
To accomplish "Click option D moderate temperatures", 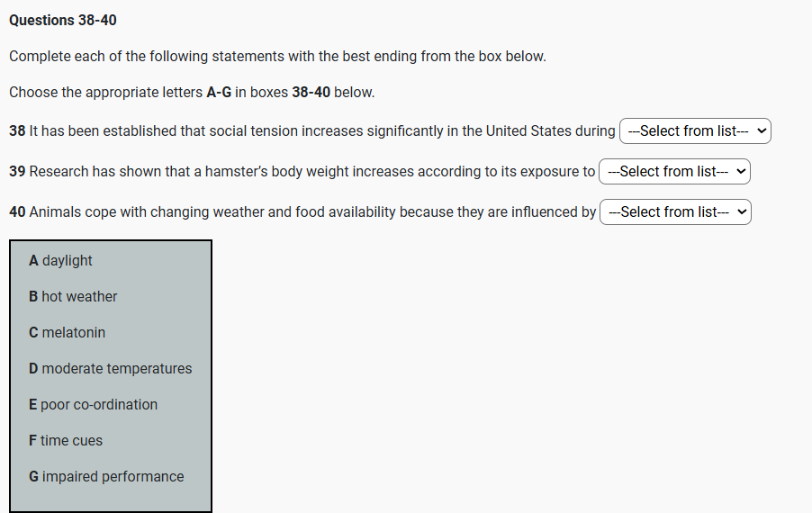I will tap(110, 369).
